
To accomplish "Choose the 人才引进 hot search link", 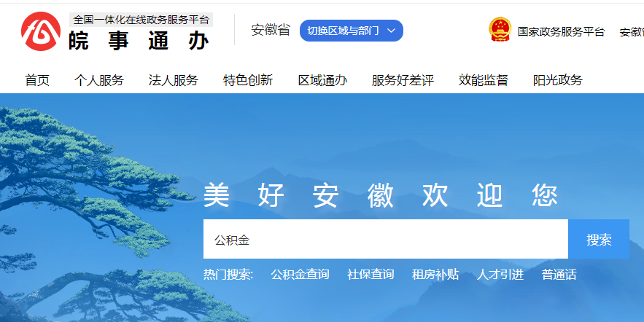I will coord(500,275).
